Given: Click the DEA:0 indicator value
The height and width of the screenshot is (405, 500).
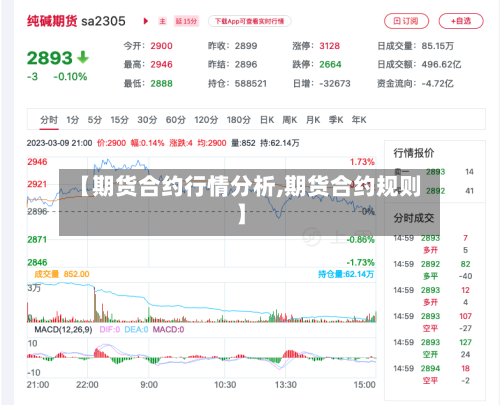Looking at the screenshot, I should pyautogui.click(x=136, y=330).
